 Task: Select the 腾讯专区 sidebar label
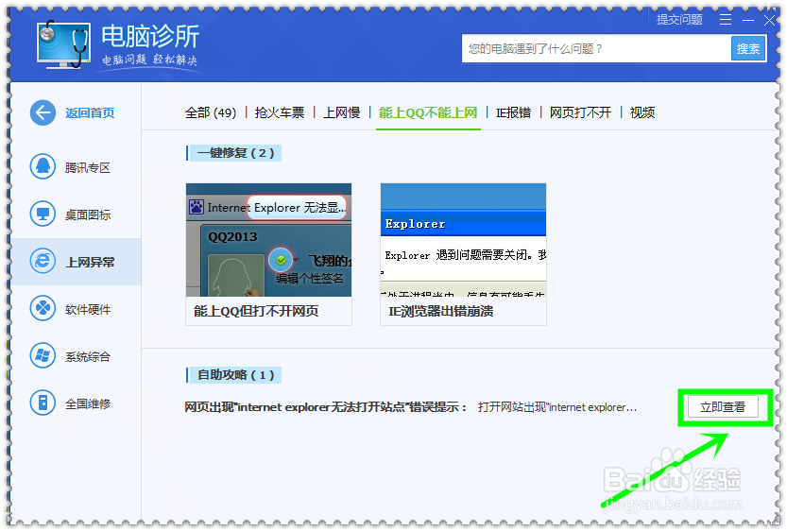coord(87,167)
